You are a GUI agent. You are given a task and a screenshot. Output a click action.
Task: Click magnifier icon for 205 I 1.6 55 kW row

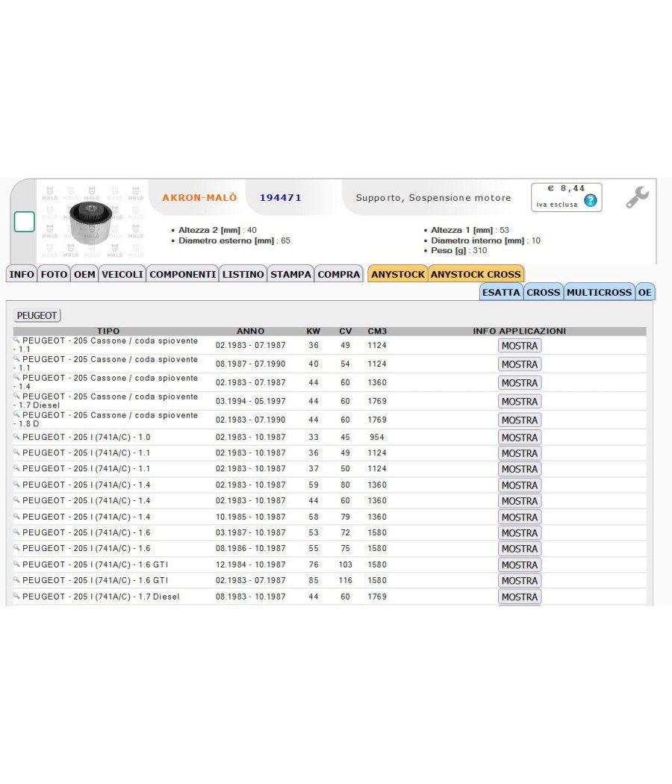pyautogui.click(x=16, y=547)
